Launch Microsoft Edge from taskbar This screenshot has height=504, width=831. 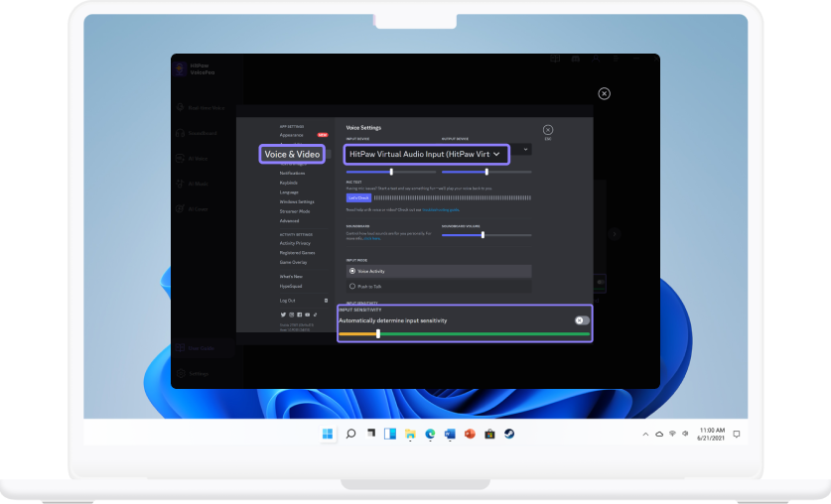point(430,434)
